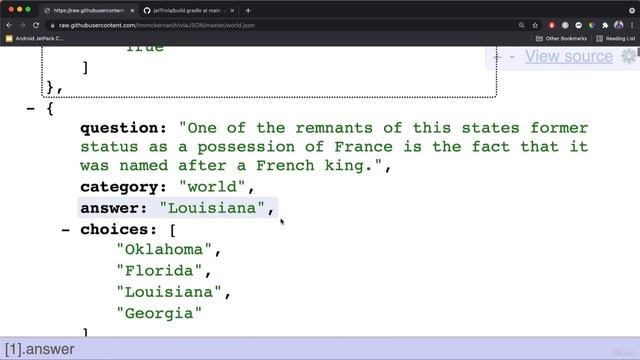The image size is (640, 360).
Task: Click the address bar URL
Action: 156,25
